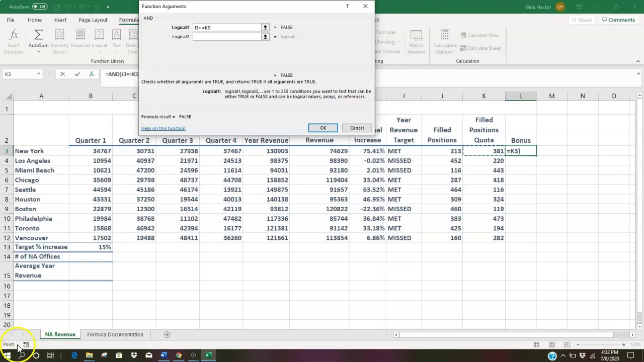This screenshot has height=362, width=644.
Task: Collapse the Logical2 range selector arrow
Action: pyautogui.click(x=265, y=36)
